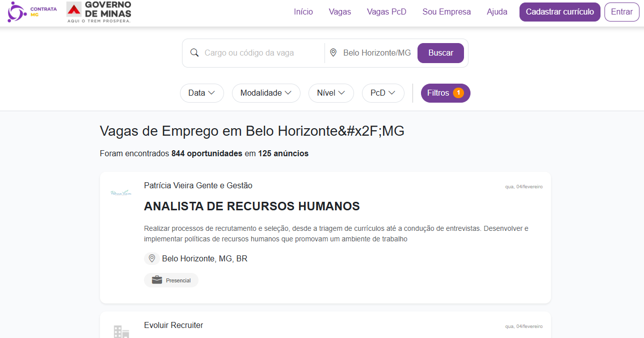Open the PcD filter dropdown

coord(383,93)
